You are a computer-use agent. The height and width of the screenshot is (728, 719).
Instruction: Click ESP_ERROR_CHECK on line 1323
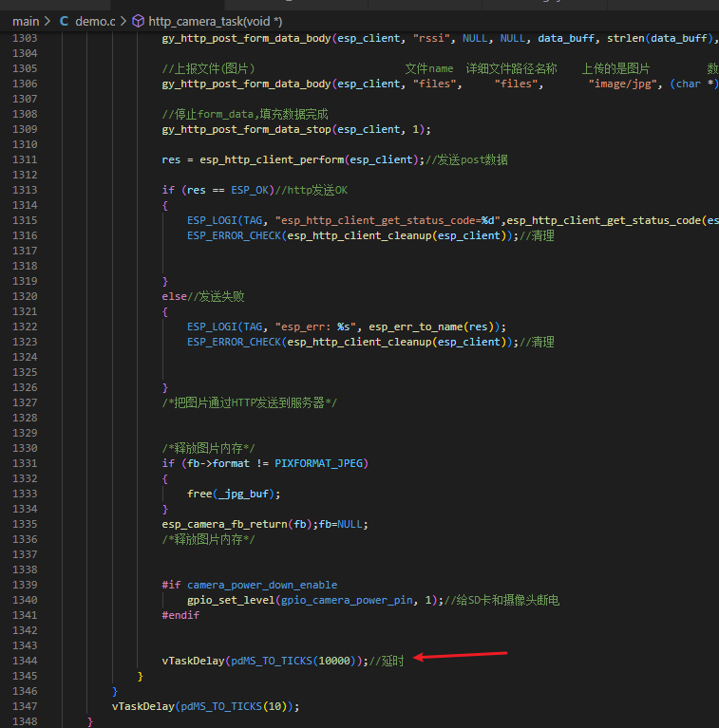coord(234,343)
